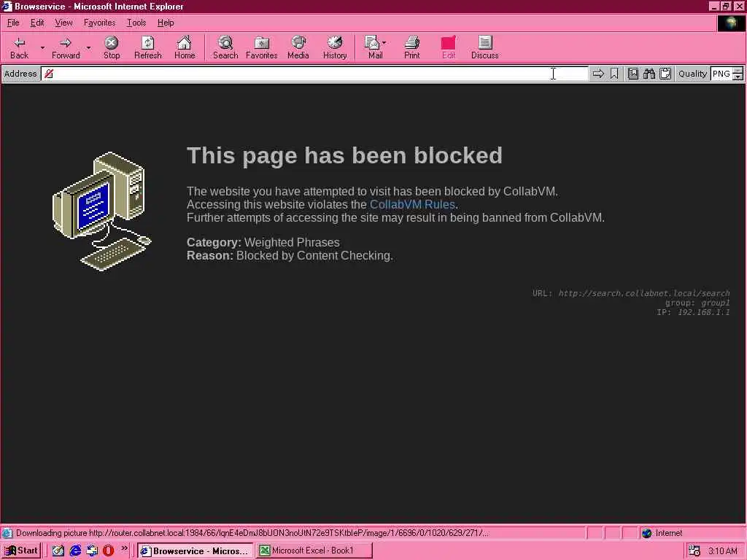The image size is (747, 560).
Task: Open the Edit menu
Action: (37, 23)
